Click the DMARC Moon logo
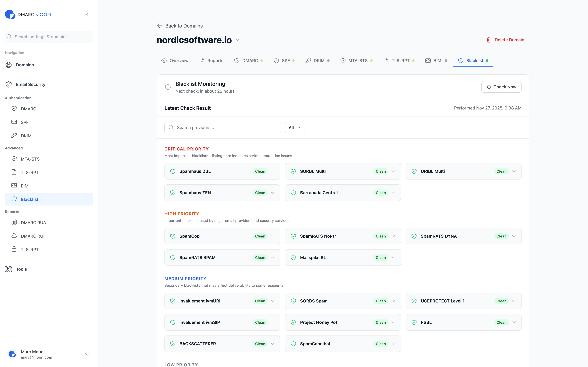 28,14
